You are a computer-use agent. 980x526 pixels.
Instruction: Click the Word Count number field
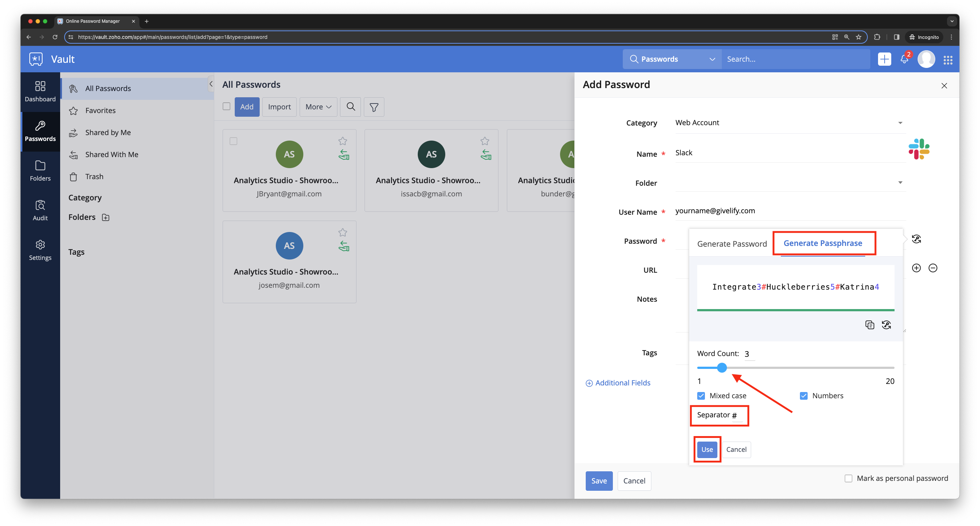click(749, 354)
